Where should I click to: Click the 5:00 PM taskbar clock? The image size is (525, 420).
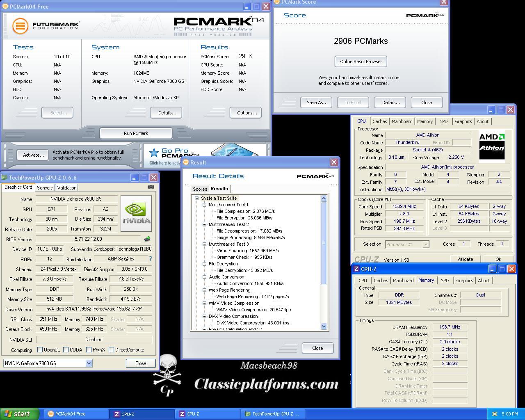pos(509,414)
